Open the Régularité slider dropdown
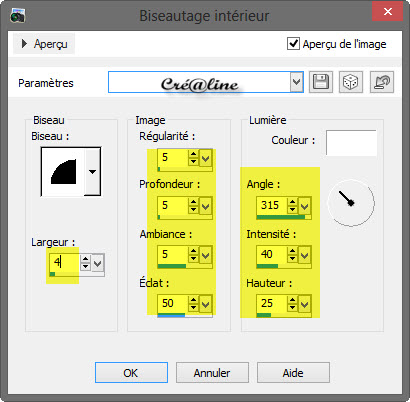410x402 pixels. click(x=206, y=158)
